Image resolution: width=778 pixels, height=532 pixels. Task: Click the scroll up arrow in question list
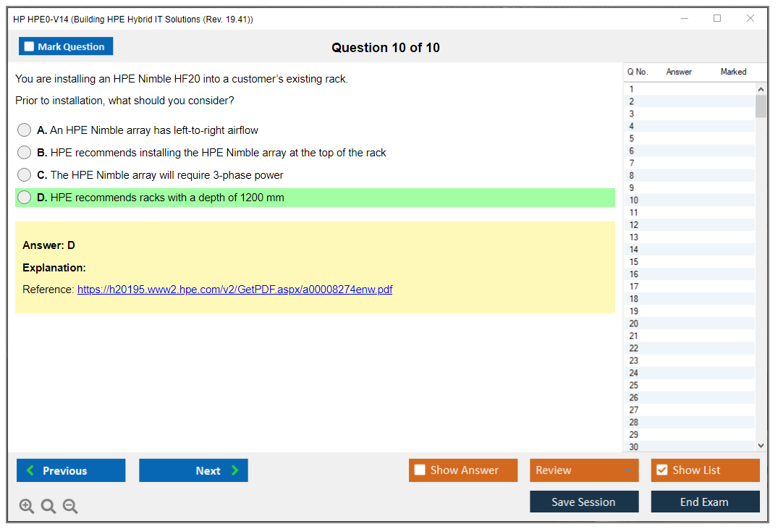point(760,89)
